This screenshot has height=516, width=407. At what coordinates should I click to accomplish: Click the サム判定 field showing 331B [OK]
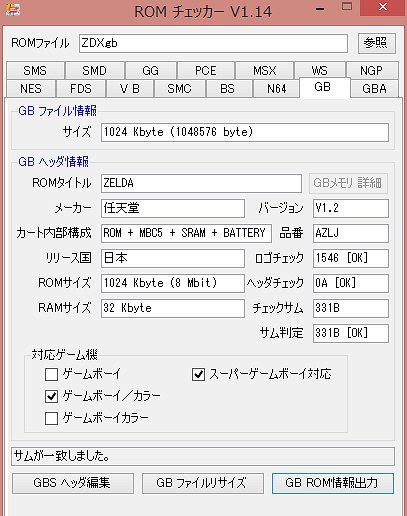tap(351, 333)
